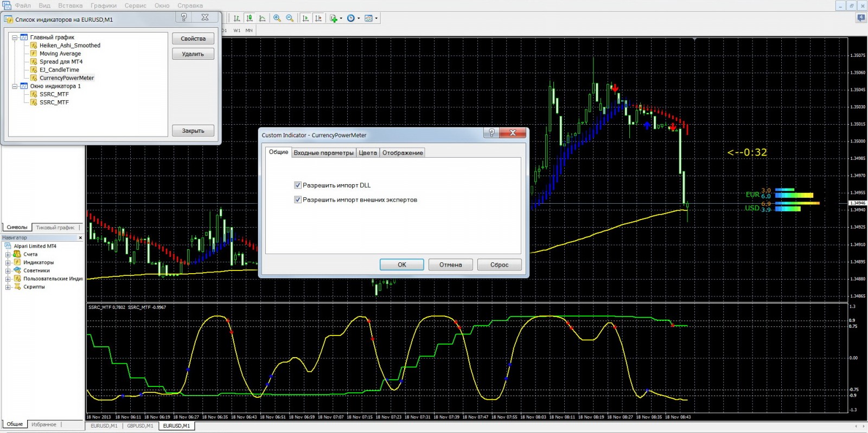Click the EJ_CandleTime indicator icon

34,70
